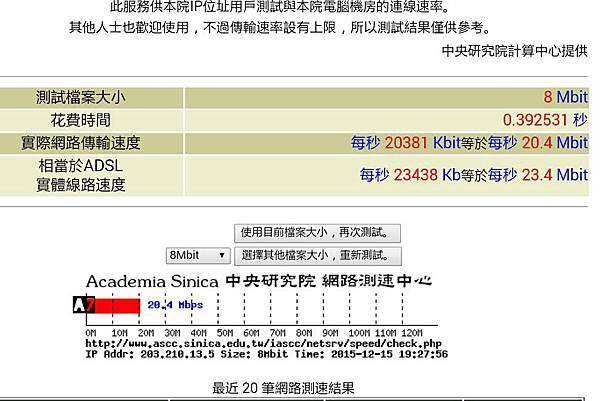Click the '其他人士也歡迎使用' notice line
The width and height of the screenshot is (600, 401).
[280, 28]
